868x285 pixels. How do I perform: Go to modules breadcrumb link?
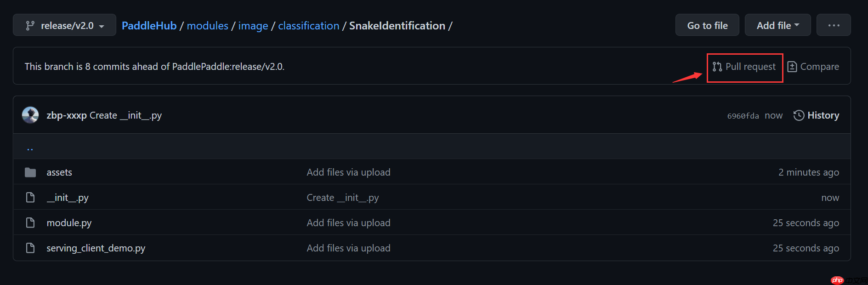pos(207,26)
